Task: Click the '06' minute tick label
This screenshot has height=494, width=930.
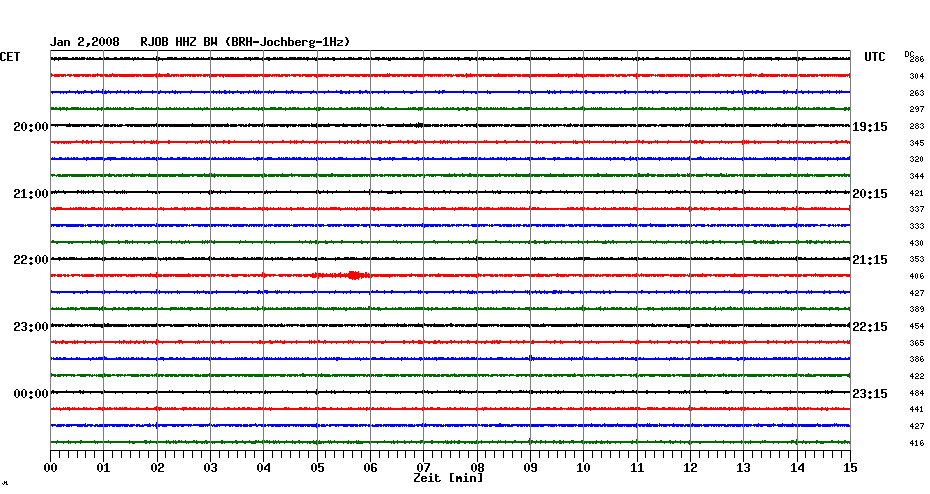Action: coord(371,468)
